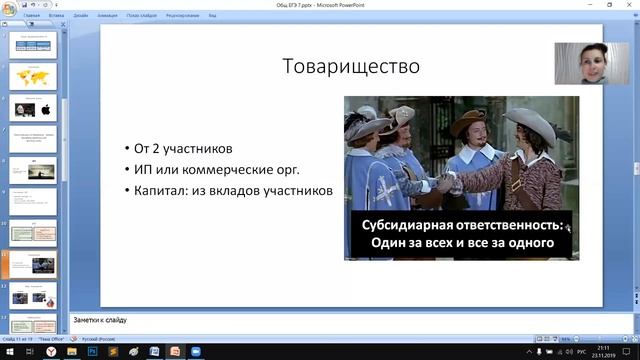
Task: Open the Анимация ribbon tab
Action: (x=107, y=16)
